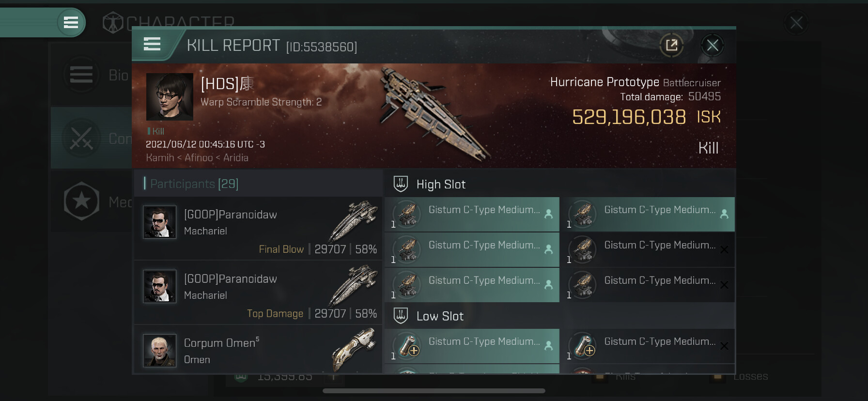Select Top Damage Paranoidaw participant entry
The width and height of the screenshot is (868, 401).
point(258,293)
